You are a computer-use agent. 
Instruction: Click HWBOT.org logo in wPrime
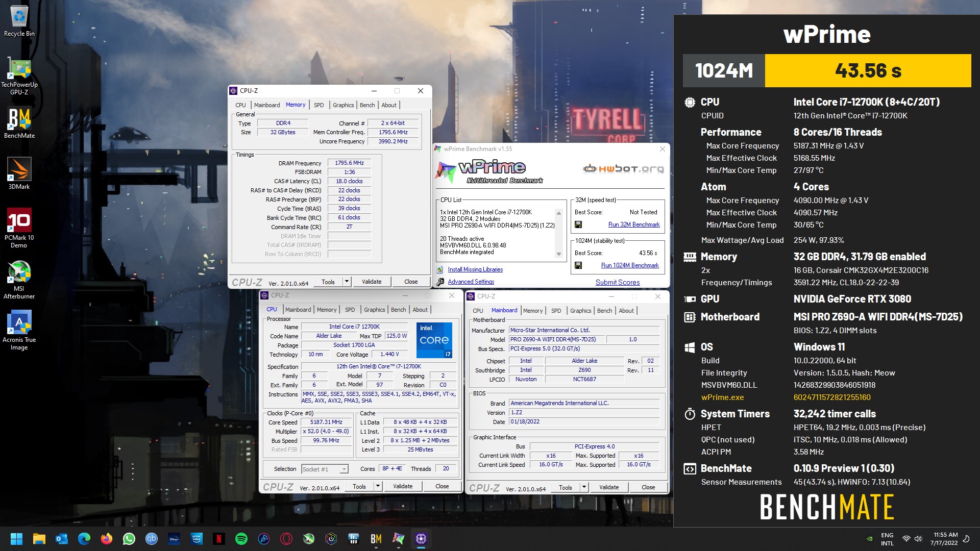click(623, 169)
